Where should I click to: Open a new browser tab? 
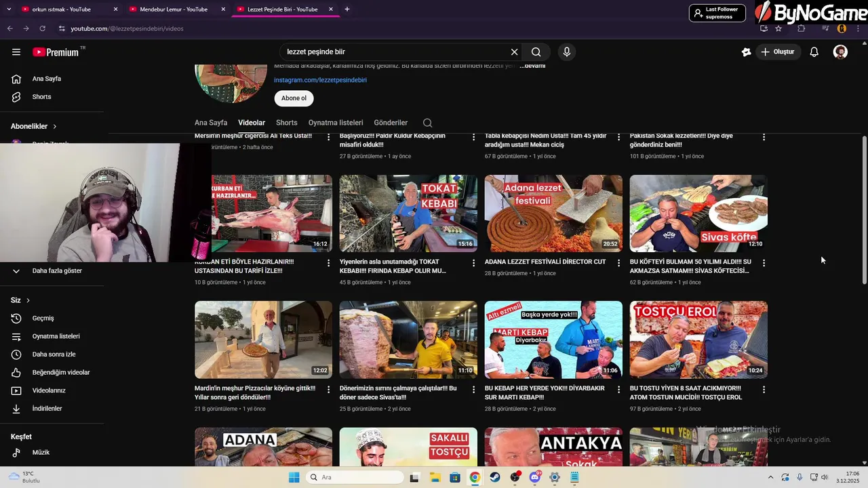coord(347,9)
